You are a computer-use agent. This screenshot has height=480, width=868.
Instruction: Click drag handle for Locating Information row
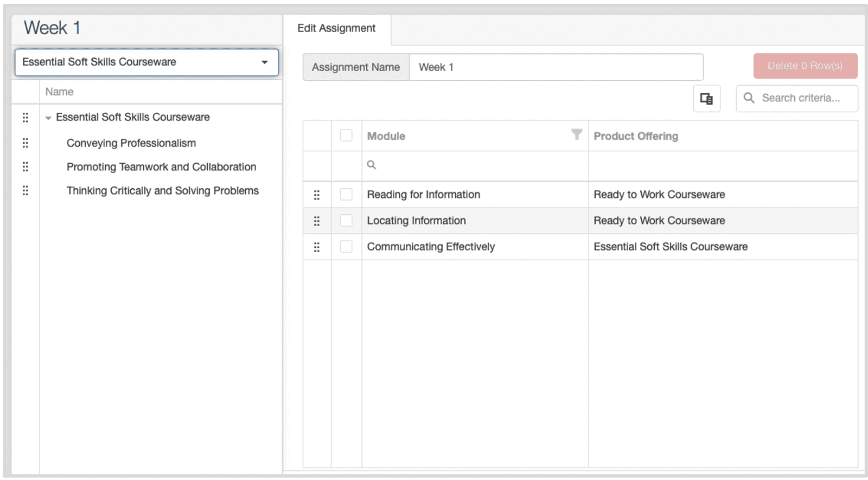coord(317,221)
